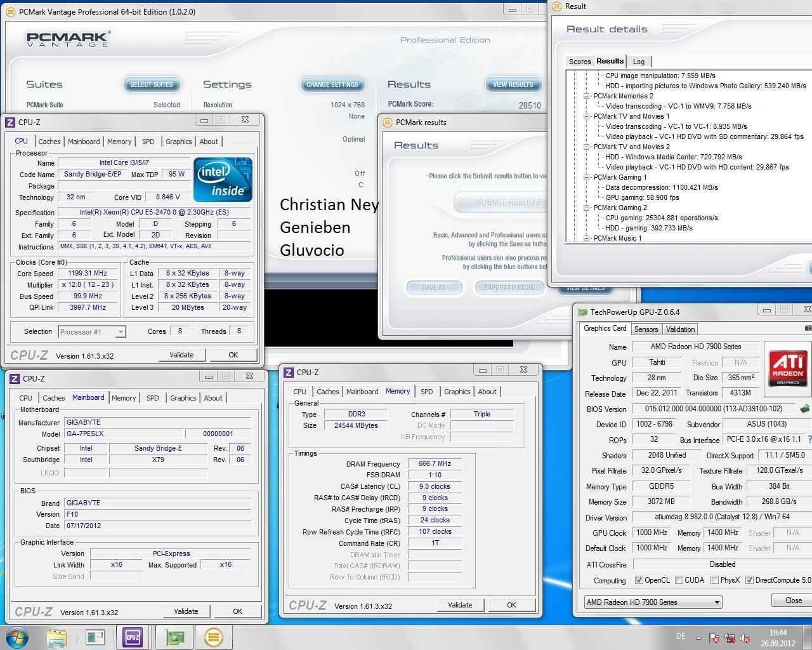Image resolution: width=812 pixels, height=650 pixels.
Task: Toggle the PhysX checkbox in GPU-Z
Action: click(x=714, y=580)
